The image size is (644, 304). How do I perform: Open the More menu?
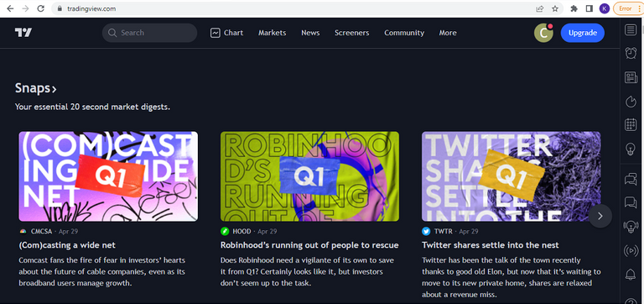(x=448, y=33)
